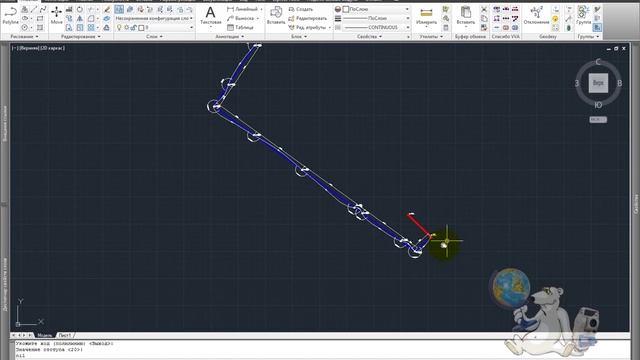
Task: Toggle the highlighted group selection icon in Группы
Action: (x=597, y=27)
